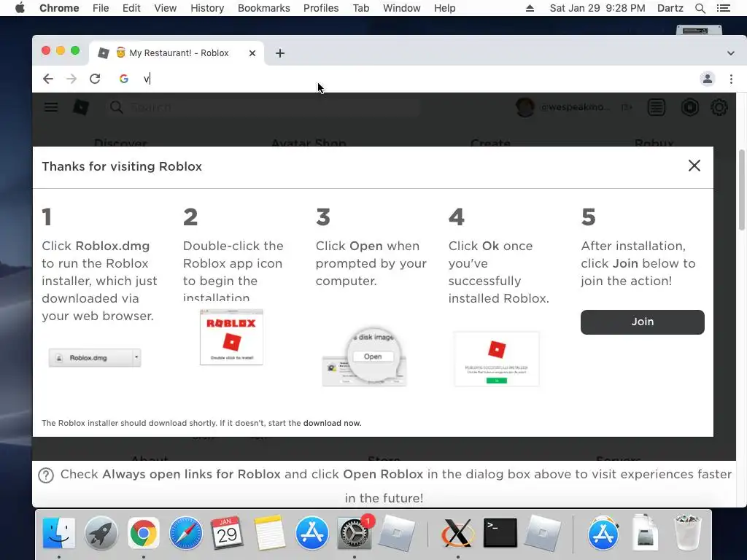
Task: Click the Roblox installer app icon illustration
Action: 231,338
